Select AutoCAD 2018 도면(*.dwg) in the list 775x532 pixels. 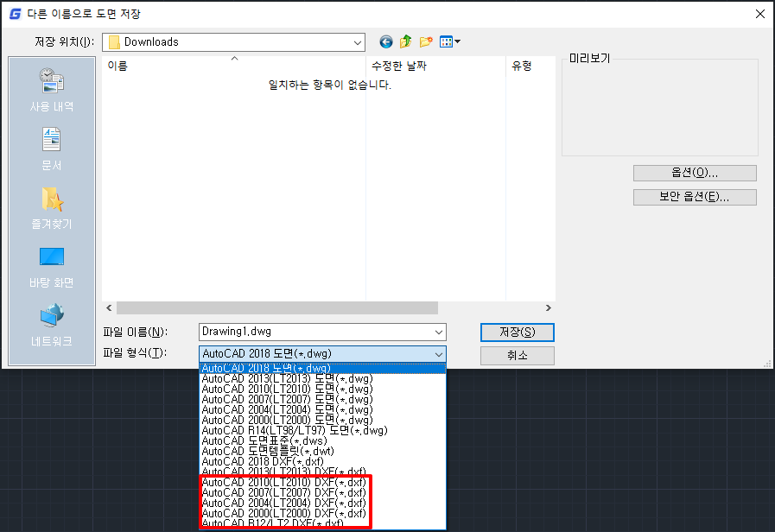click(x=322, y=368)
